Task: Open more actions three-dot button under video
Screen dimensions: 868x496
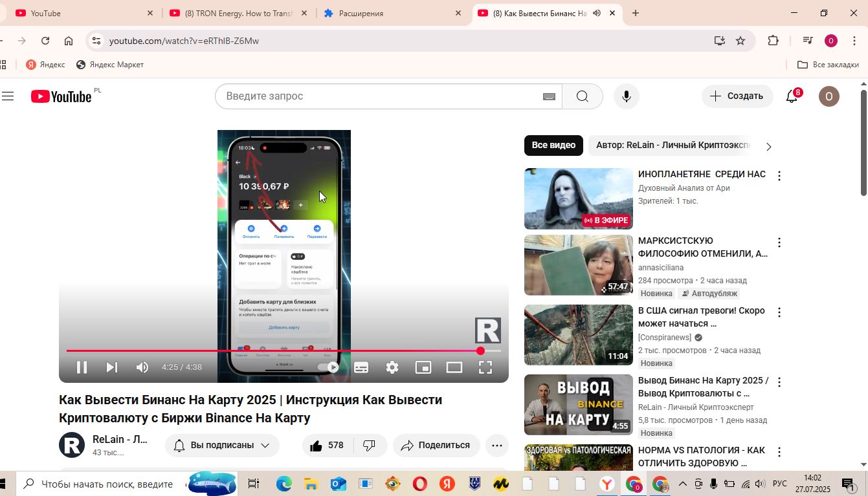Action: 497,445
